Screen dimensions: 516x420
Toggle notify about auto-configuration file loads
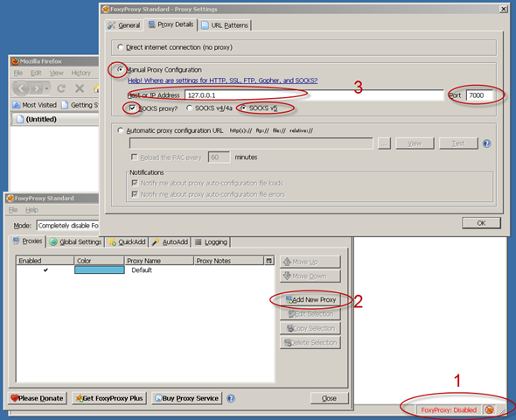pos(135,183)
